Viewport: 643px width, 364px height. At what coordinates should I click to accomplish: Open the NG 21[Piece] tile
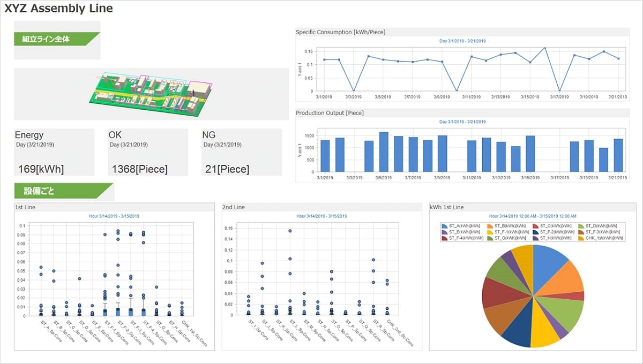(x=241, y=152)
